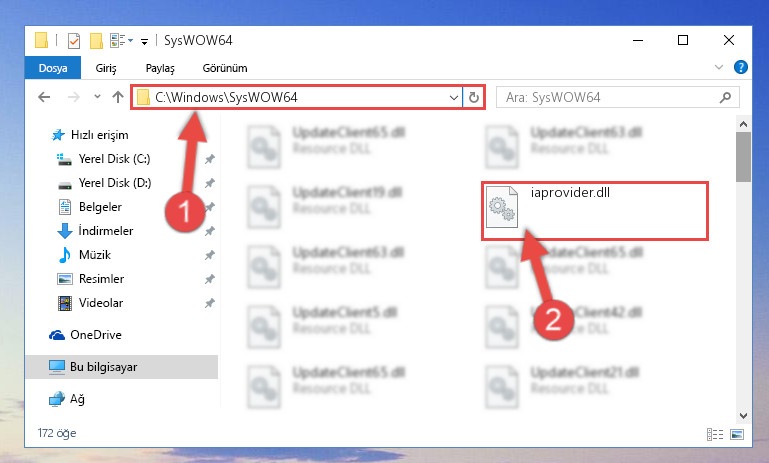Open the Paylaş ribbon tab
The image size is (769, 463).
(160, 68)
